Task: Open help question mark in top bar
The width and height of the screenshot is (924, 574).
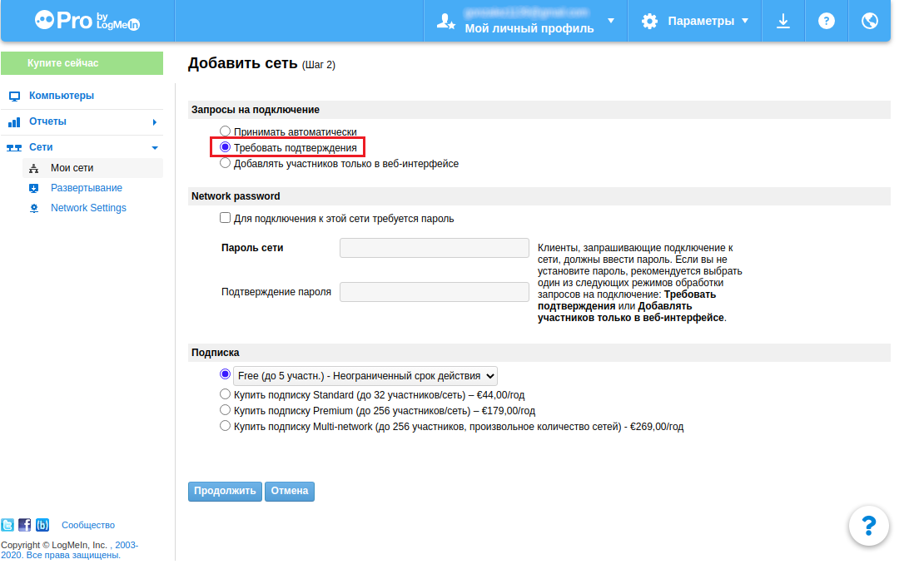Action: [x=826, y=22]
